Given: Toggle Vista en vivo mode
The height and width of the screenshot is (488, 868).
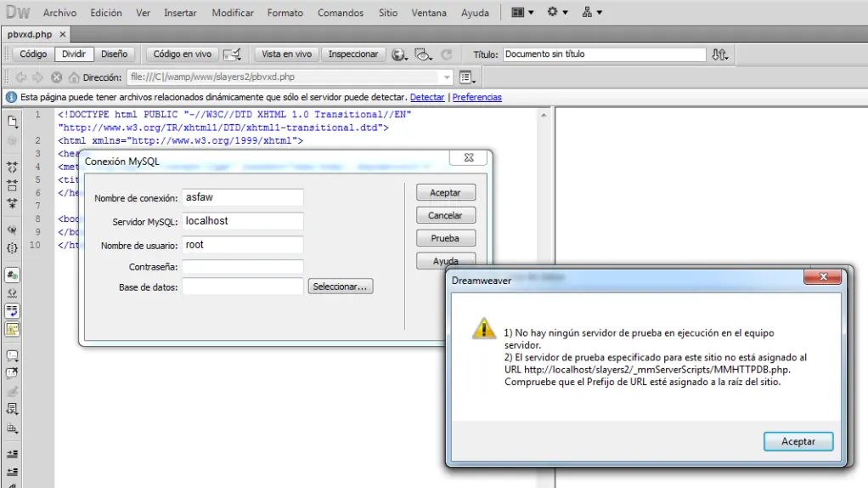Looking at the screenshot, I should coord(286,54).
